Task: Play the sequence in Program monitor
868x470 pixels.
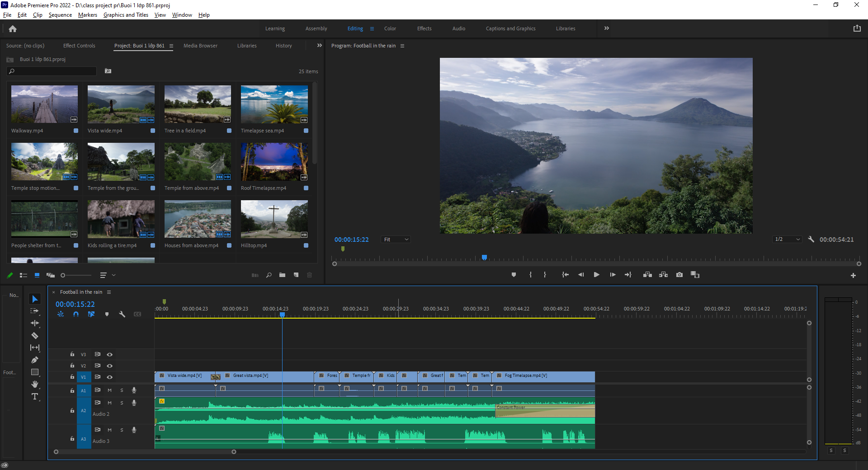Action: (x=596, y=275)
